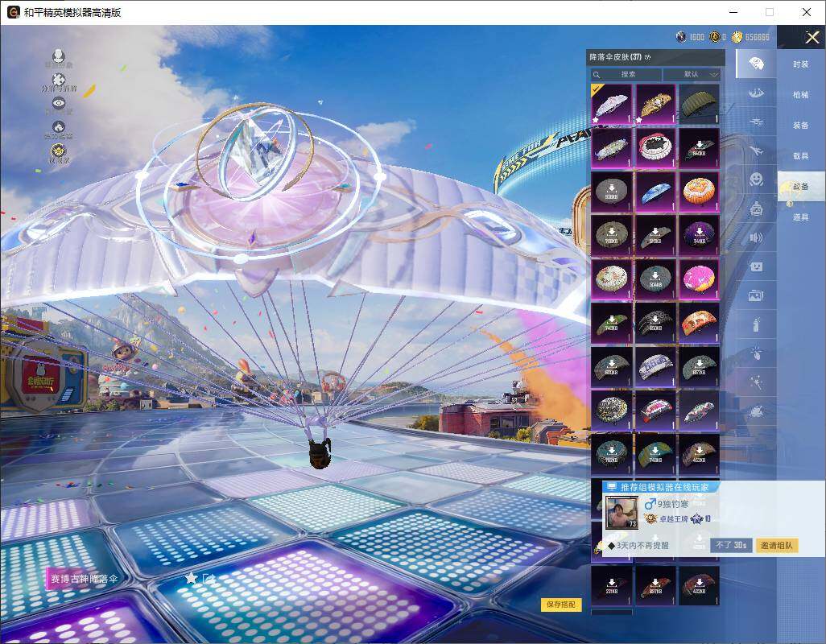Open the smiley emote category icon
Viewport: 826px width, 644px height.
click(756, 180)
